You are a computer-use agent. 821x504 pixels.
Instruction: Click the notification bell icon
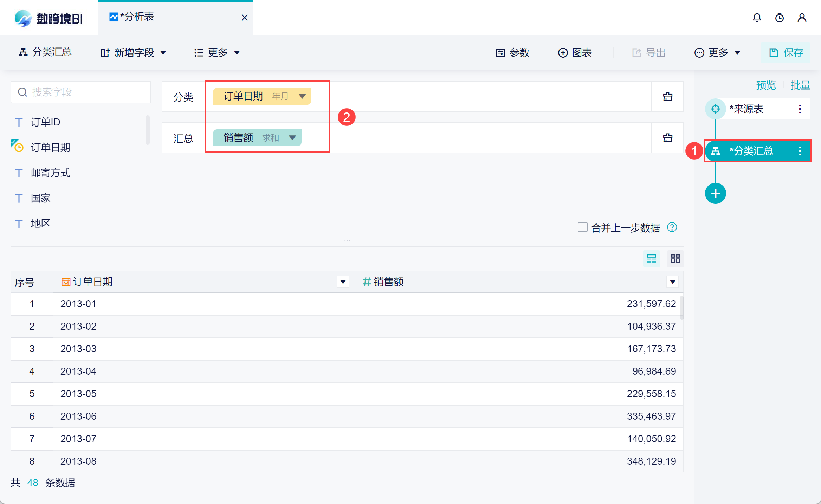click(x=757, y=18)
